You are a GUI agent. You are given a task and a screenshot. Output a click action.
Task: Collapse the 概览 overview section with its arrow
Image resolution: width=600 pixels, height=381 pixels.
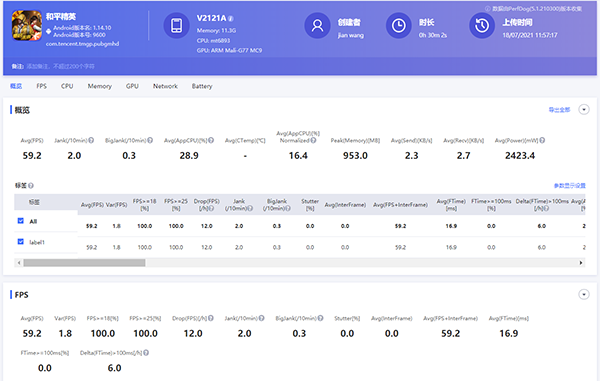point(584,110)
